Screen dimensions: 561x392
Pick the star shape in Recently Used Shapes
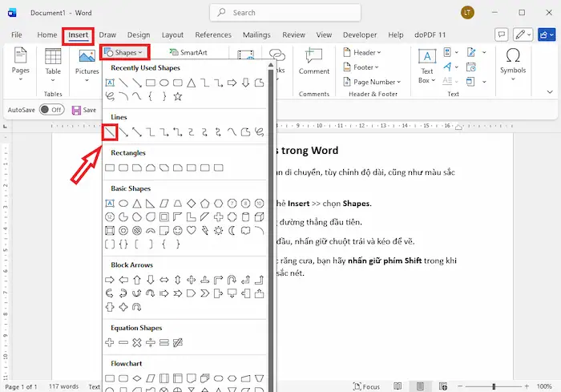pos(177,96)
